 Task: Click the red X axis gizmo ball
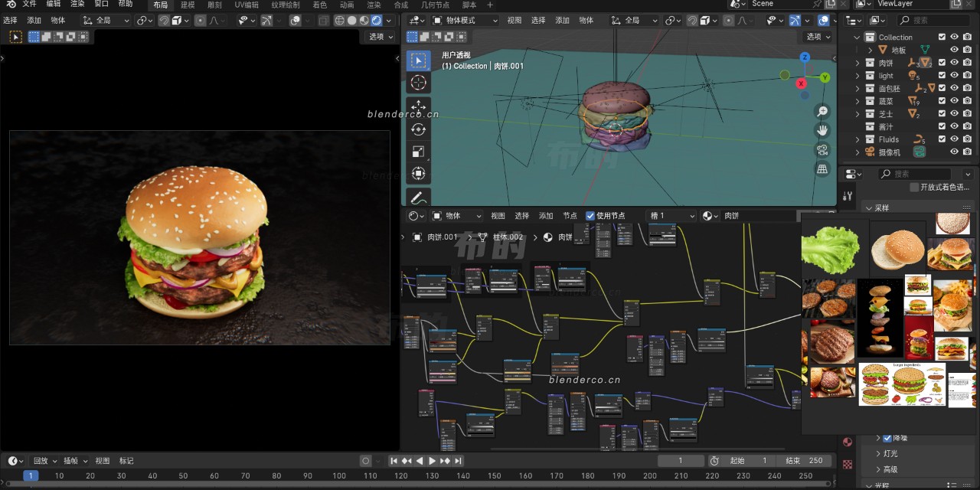point(802,83)
